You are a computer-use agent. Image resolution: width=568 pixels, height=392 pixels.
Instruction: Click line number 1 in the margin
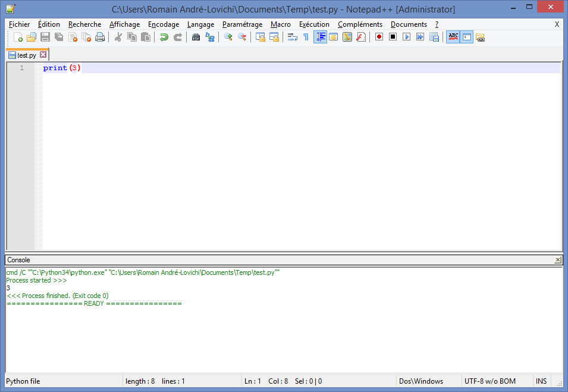click(x=22, y=68)
